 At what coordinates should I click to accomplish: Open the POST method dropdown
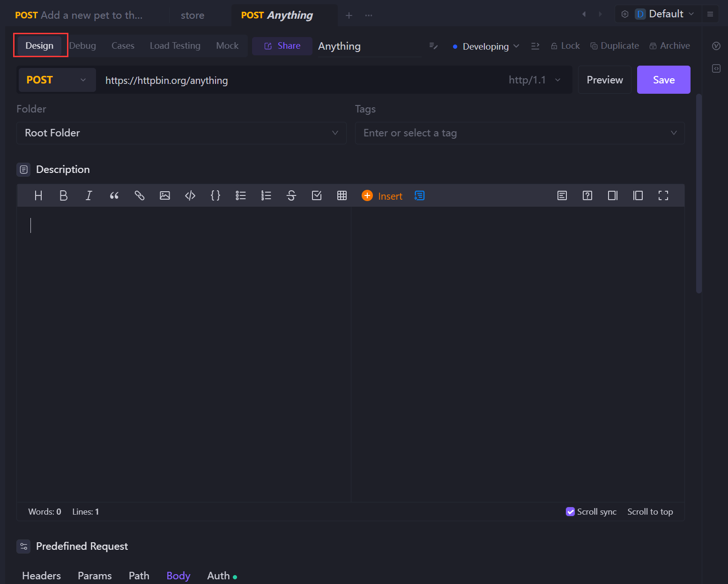pyautogui.click(x=57, y=80)
